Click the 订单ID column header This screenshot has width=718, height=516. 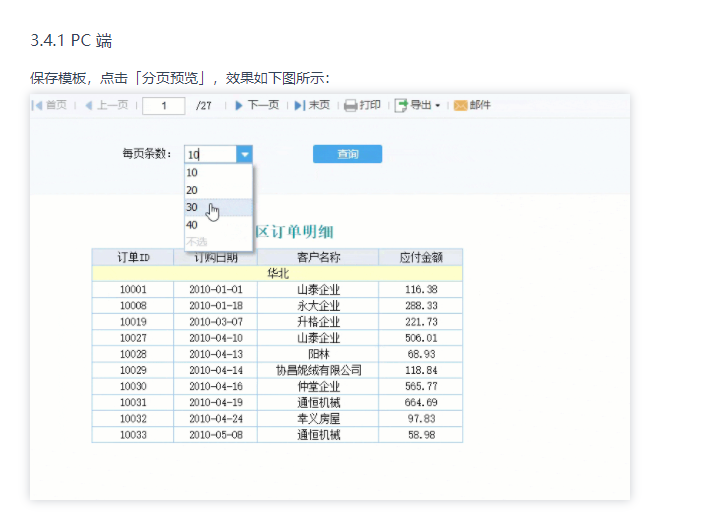tap(133, 257)
